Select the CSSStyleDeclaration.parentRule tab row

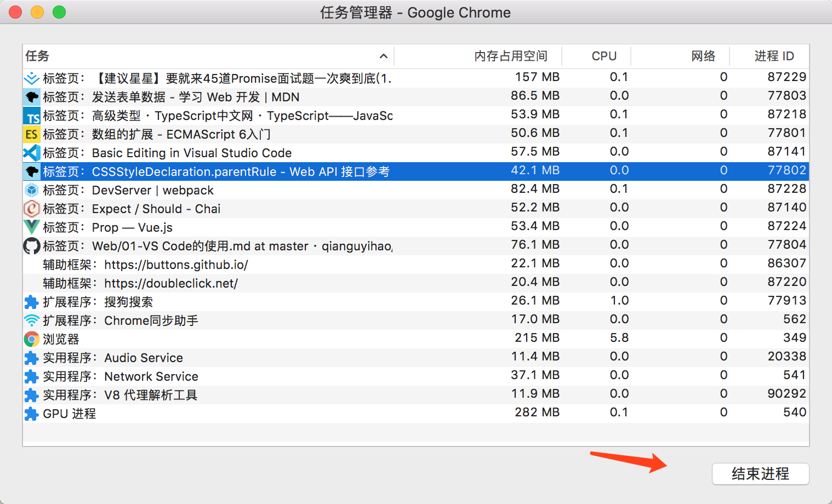[416, 171]
